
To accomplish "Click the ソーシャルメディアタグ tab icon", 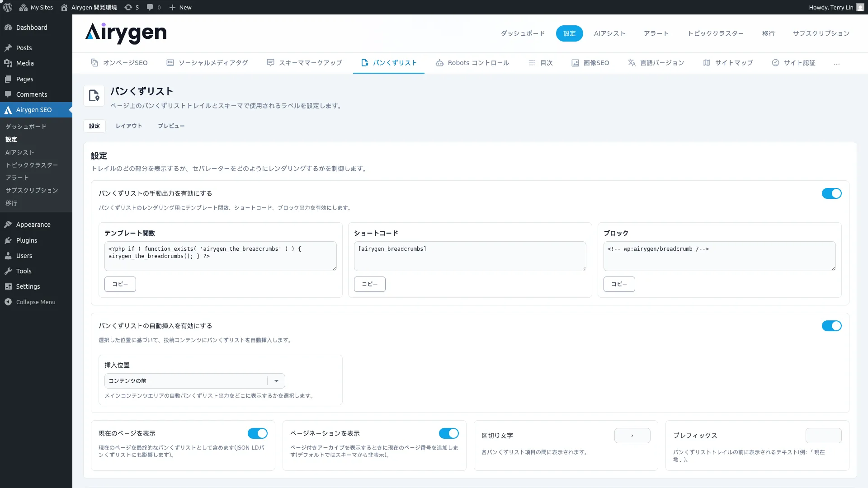I will pos(170,63).
